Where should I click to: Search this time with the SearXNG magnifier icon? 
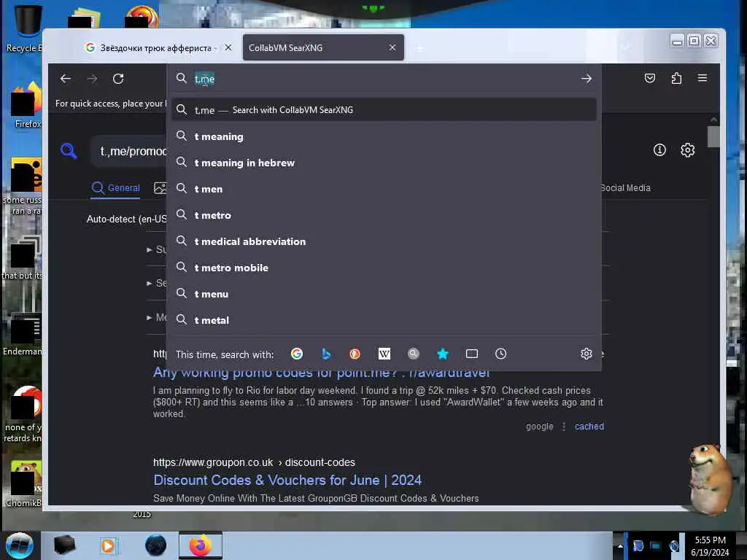(414, 354)
